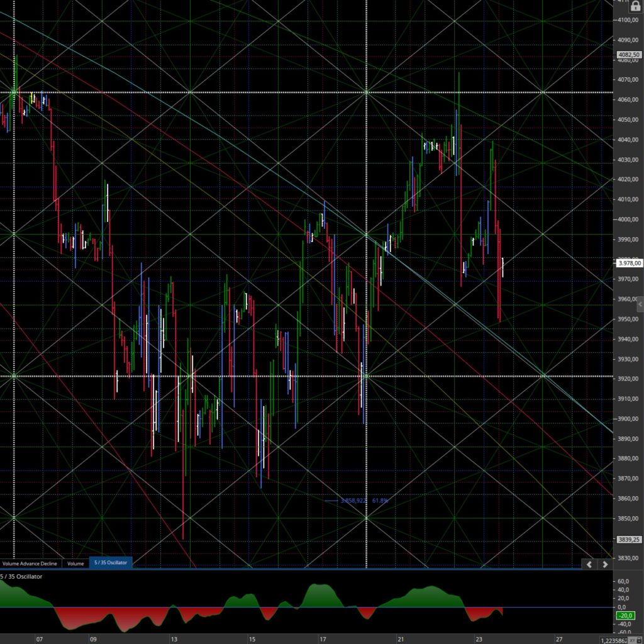Click date label 23 on time axis
Image resolution: width=644 pixels, height=644 pixels.
pos(479,639)
